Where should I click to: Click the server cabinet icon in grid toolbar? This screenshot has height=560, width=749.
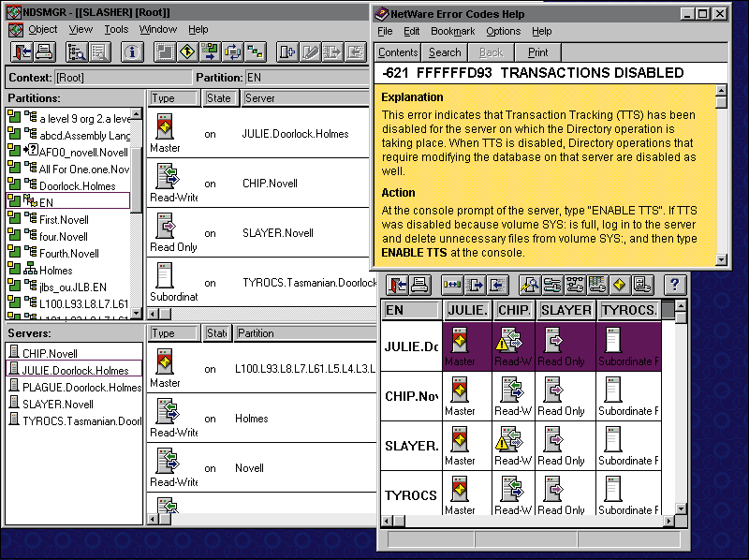coord(642,286)
